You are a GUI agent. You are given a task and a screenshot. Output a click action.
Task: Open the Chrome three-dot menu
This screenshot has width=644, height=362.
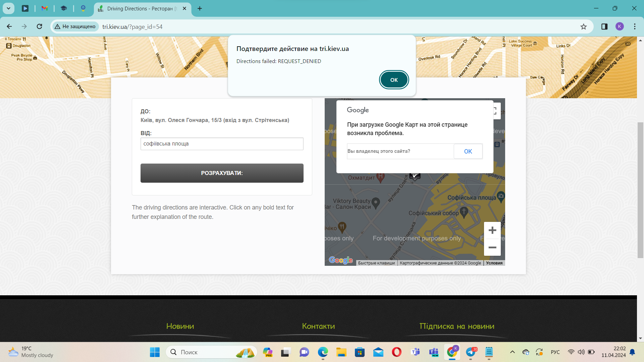635,26
